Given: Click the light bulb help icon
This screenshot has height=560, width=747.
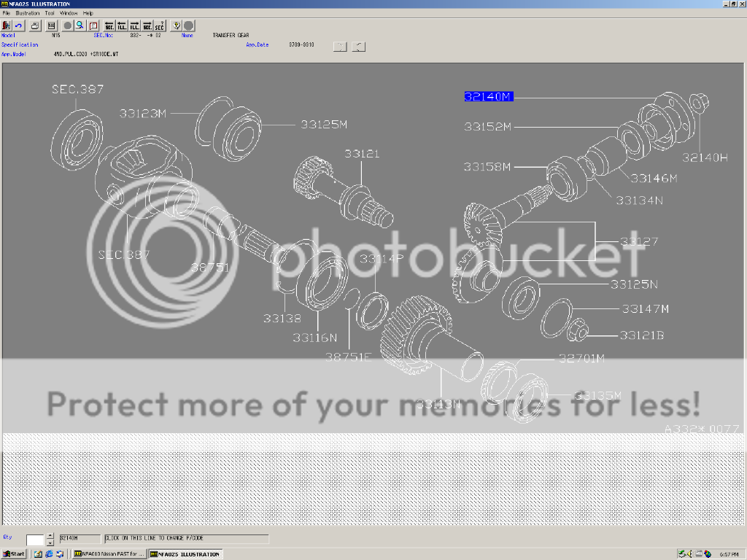Looking at the screenshot, I should click(x=177, y=26).
